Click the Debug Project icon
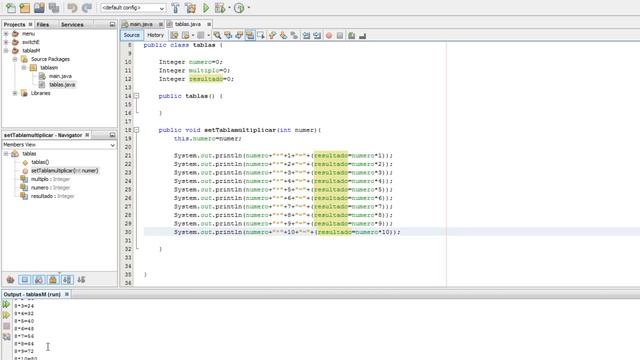Screen dimensions: 640x360 click(220, 8)
